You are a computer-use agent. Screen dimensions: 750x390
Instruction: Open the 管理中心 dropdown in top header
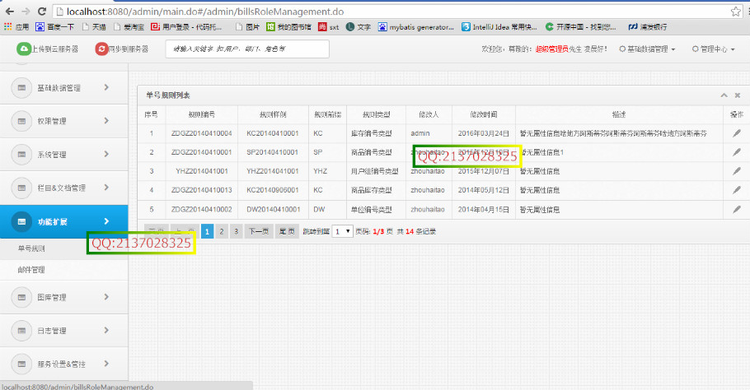[714, 49]
